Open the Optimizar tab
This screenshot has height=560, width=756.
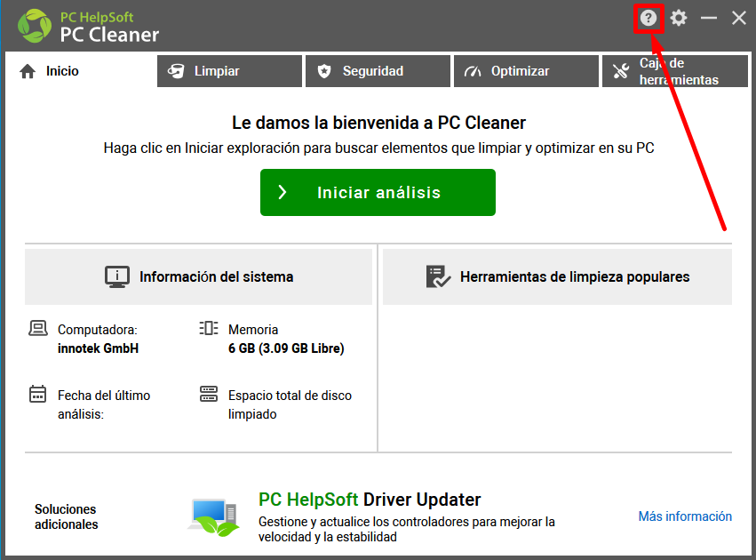(527, 71)
